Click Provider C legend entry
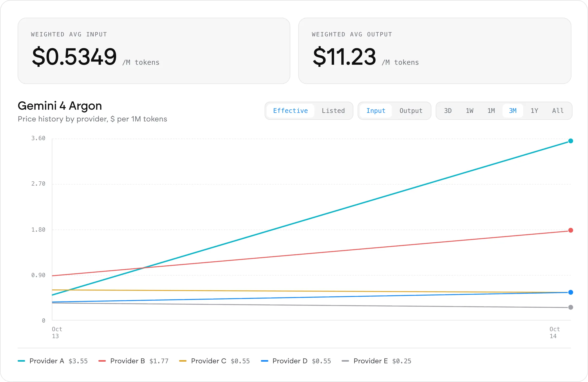This screenshot has width=588, height=382. click(x=214, y=361)
